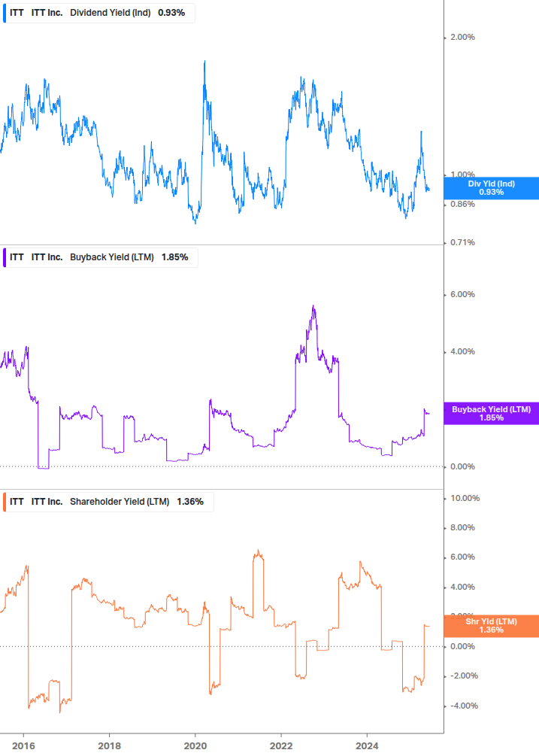Select the purple Buyback Yield (LTM) 1.85% tag

coord(492,414)
